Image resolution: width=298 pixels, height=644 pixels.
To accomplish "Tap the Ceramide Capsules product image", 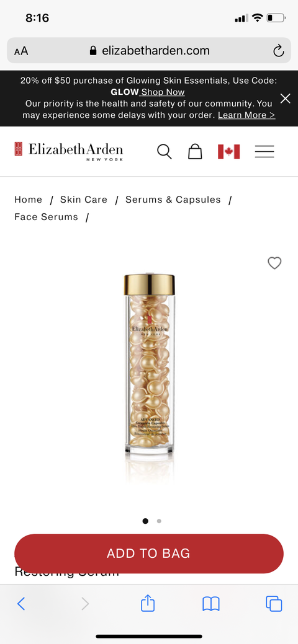I will click(x=150, y=366).
